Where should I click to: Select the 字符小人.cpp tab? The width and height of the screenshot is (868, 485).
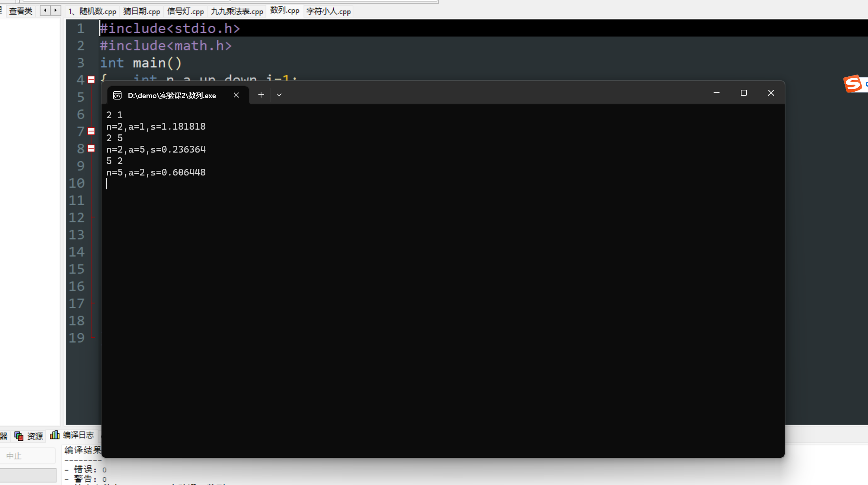click(x=328, y=11)
